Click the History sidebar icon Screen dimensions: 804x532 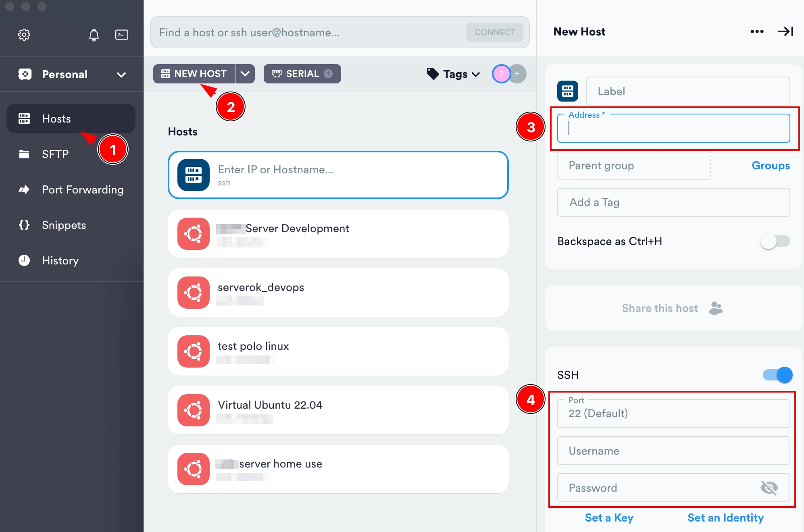(24, 260)
